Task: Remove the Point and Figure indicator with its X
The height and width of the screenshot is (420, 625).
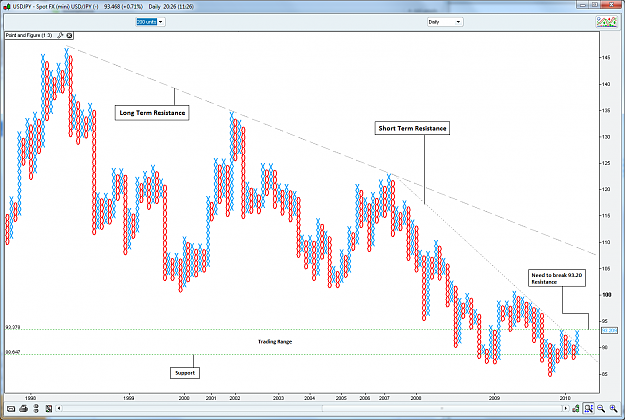Action: (x=69, y=35)
